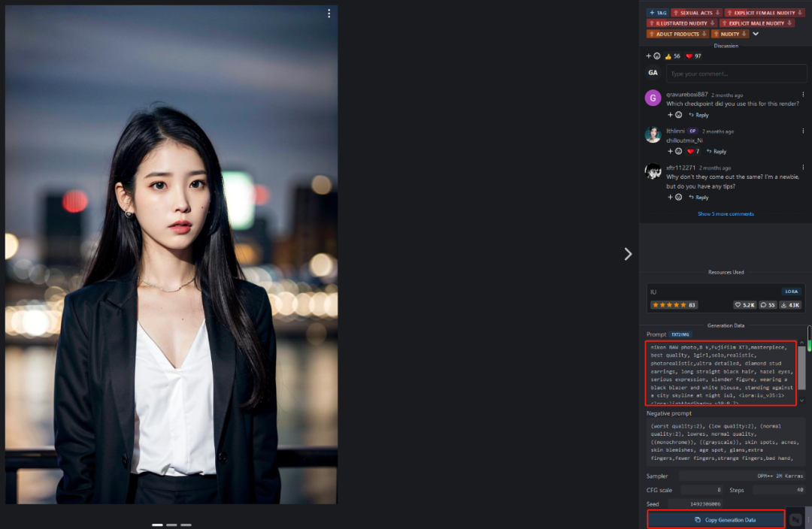Copy Generation Data
The width and height of the screenshot is (812, 529).
coord(717,519)
